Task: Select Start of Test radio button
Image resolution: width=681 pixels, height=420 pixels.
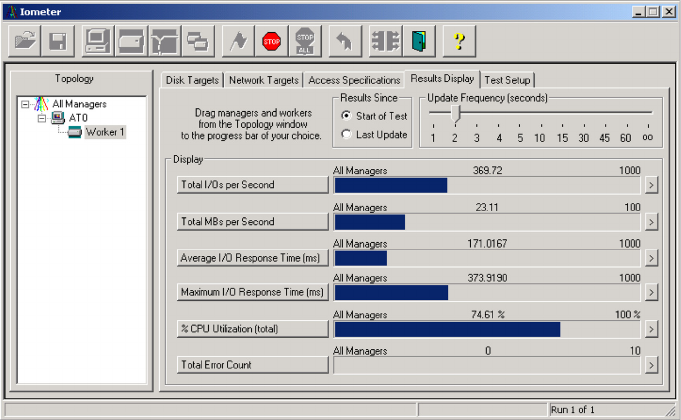Action: pyautogui.click(x=346, y=116)
